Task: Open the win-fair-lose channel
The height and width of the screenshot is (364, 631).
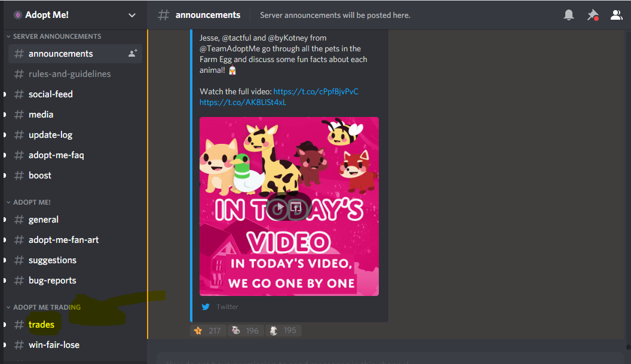Action: 75,345
